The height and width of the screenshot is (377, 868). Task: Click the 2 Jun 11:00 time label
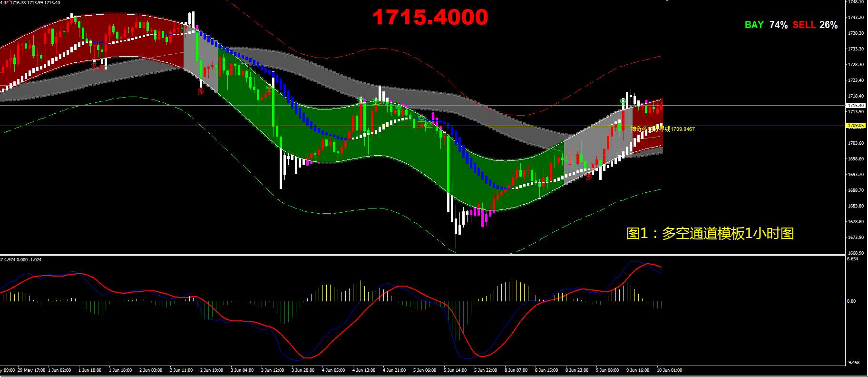pos(181,370)
